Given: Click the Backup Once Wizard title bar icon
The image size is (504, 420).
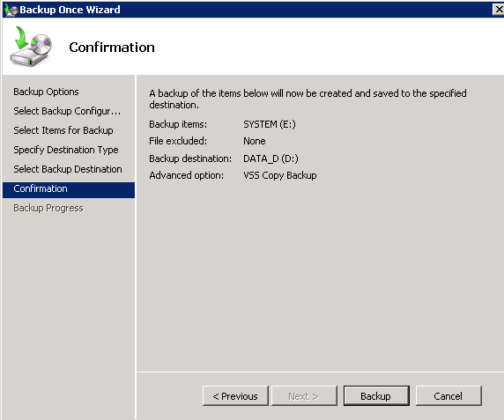Looking at the screenshot, I should click(11, 10).
